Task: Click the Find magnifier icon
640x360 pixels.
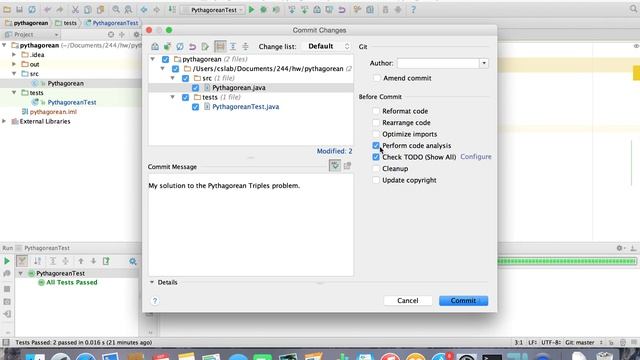Action: [116, 9]
